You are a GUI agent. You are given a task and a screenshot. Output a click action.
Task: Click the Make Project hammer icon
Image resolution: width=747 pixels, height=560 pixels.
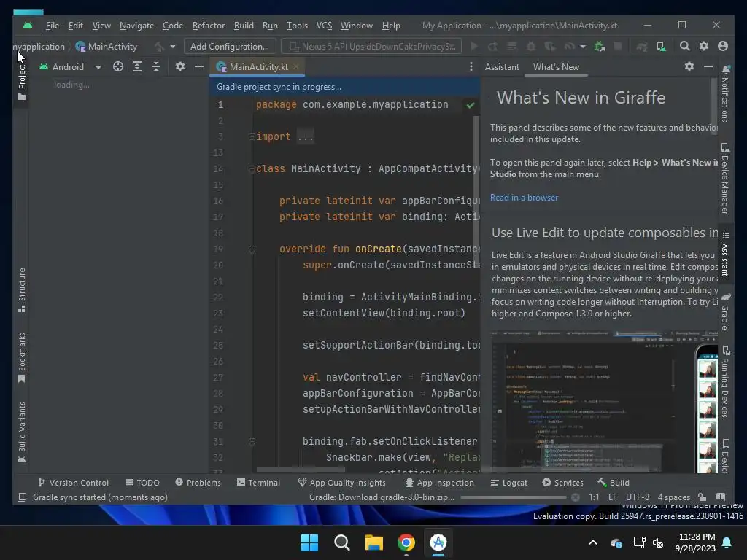tap(159, 46)
